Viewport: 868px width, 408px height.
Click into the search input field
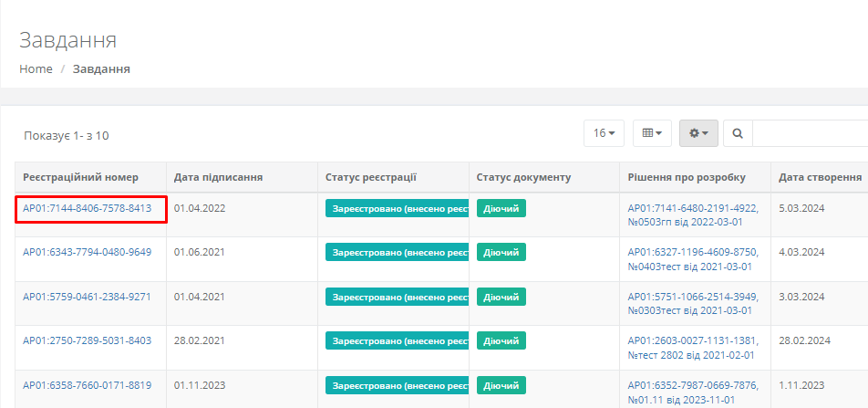(x=810, y=133)
